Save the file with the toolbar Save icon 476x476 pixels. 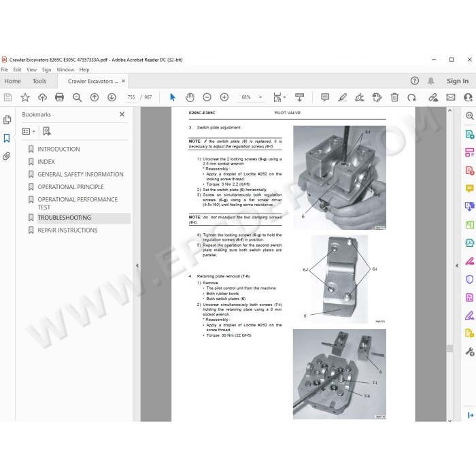[x=8, y=97]
